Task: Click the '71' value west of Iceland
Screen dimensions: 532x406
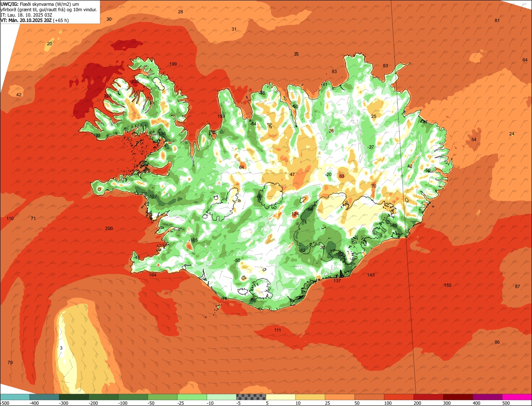Action: click(33, 218)
